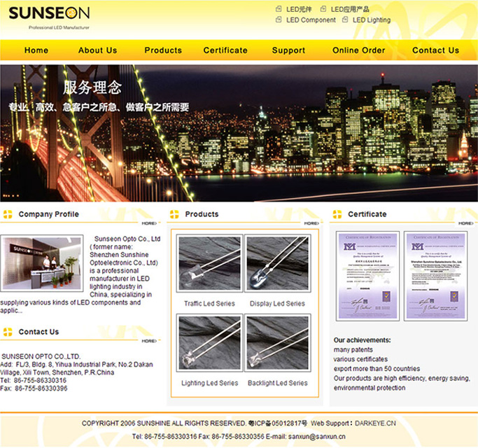Click the link icon beside LED Lighting
This screenshot has height=448, width=478.
click(x=345, y=20)
